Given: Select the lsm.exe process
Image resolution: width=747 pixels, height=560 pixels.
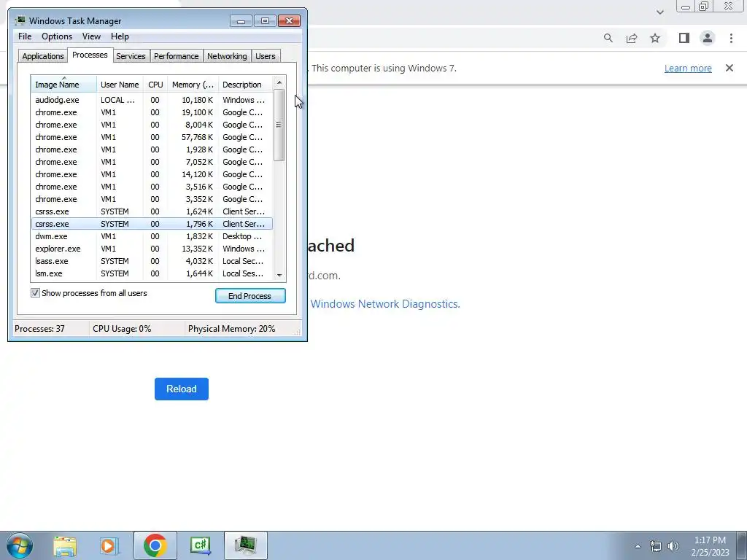Looking at the screenshot, I should [152, 273].
